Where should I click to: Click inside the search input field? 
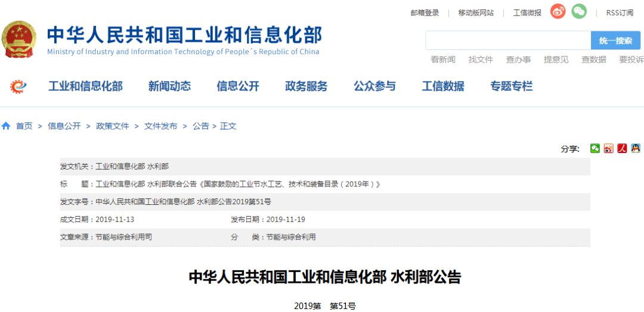click(x=507, y=40)
